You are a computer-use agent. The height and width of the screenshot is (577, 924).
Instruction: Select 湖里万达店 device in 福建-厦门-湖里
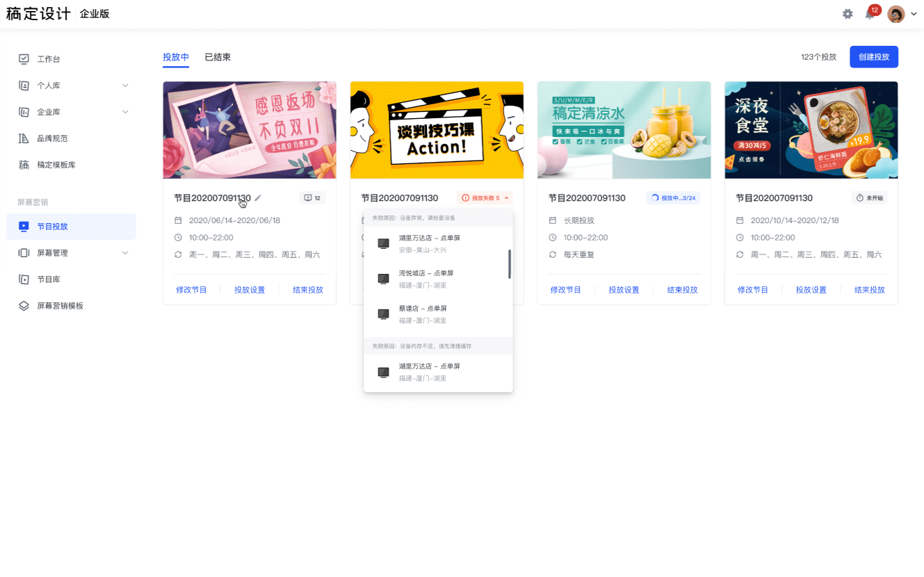[438, 372]
